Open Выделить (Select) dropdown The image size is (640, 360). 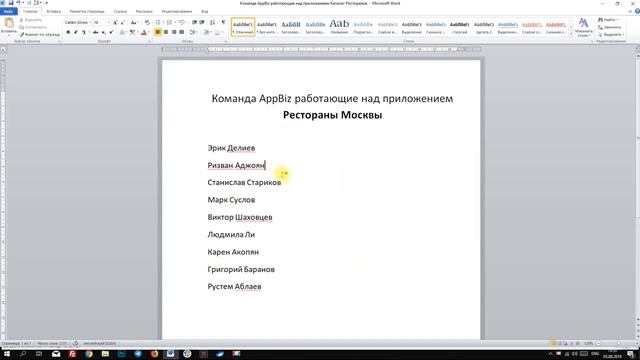tap(611, 34)
